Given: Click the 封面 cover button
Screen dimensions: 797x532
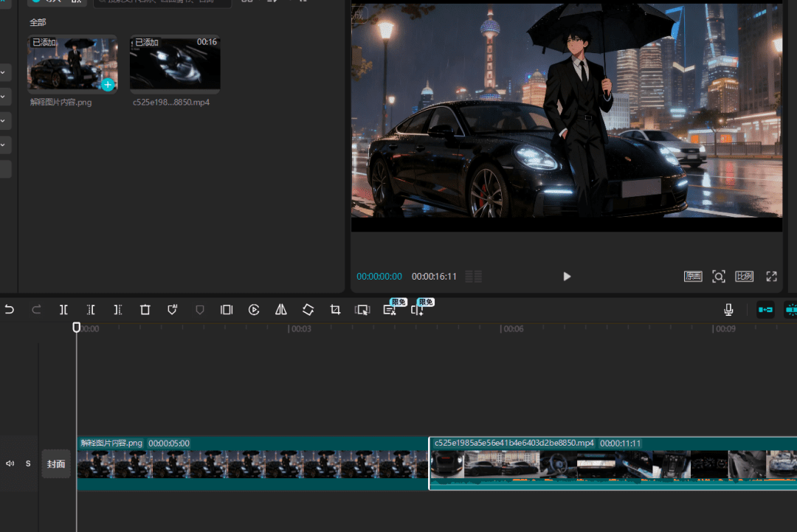Looking at the screenshot, I should point(56,464).
